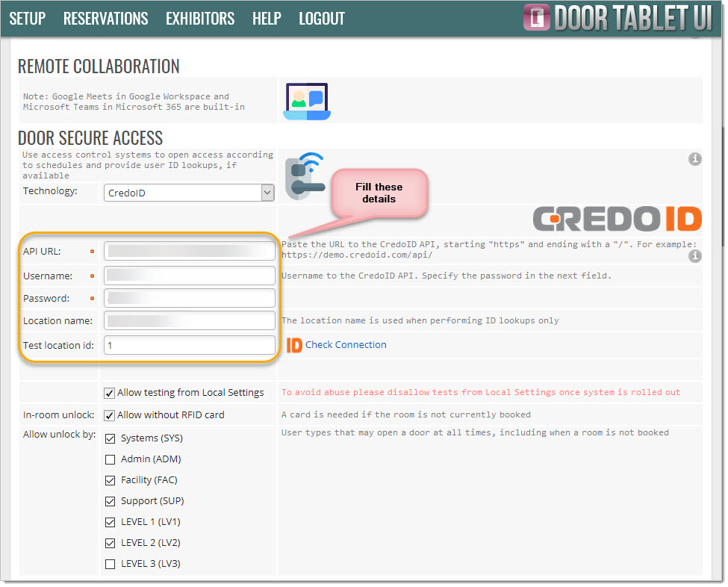Click the DOOR SECURE ACCESS heading
The width and height of the screenshot is (728, 587).
90,138
